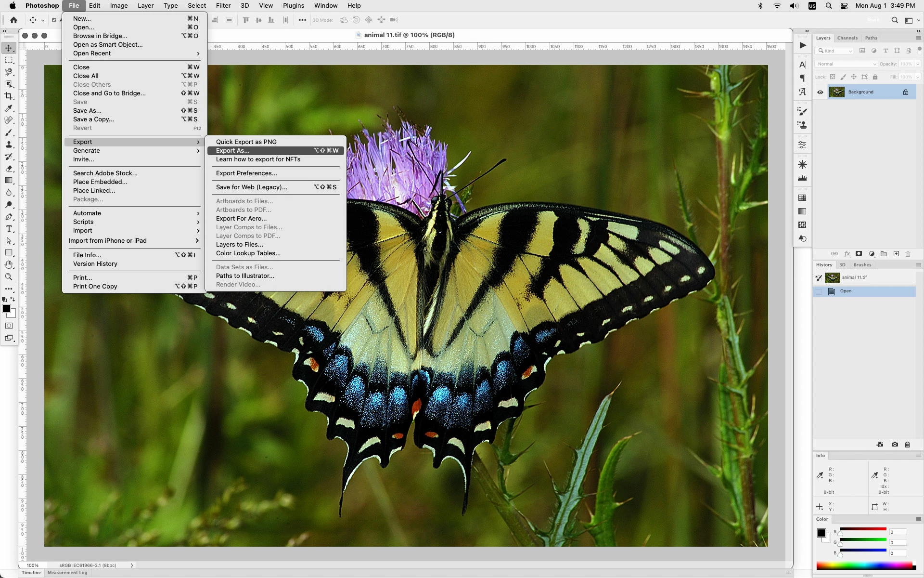The height and width of the screenshot is (578, 924).
Task: Click the create new layer icon
Action: pyautogui.click(x=896, y=254)
